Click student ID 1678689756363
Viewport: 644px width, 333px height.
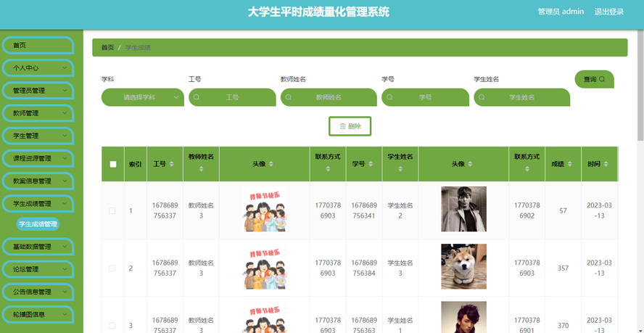[x=364, y=326]
